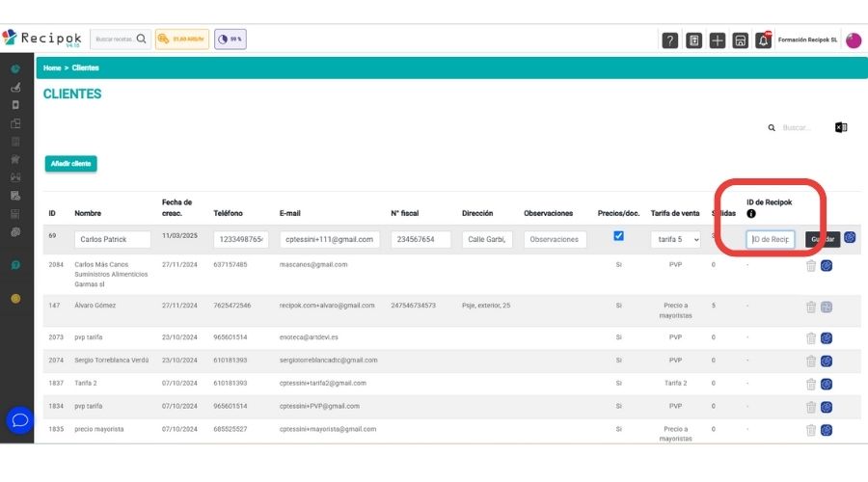Click the Dirección column header

point(477,213)
